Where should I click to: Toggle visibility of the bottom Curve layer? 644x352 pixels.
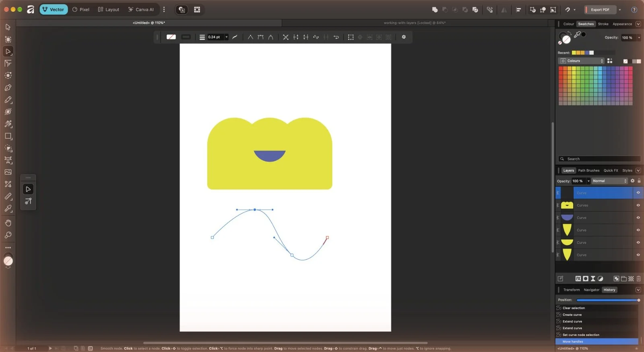(638, 255)
